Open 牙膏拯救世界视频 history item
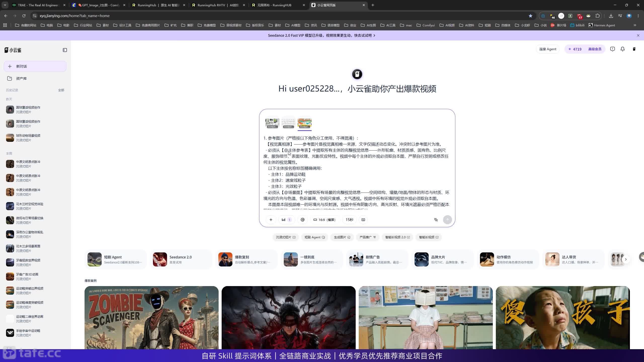The height and width of the screenshot is (362, 644). tap(35, 262)
